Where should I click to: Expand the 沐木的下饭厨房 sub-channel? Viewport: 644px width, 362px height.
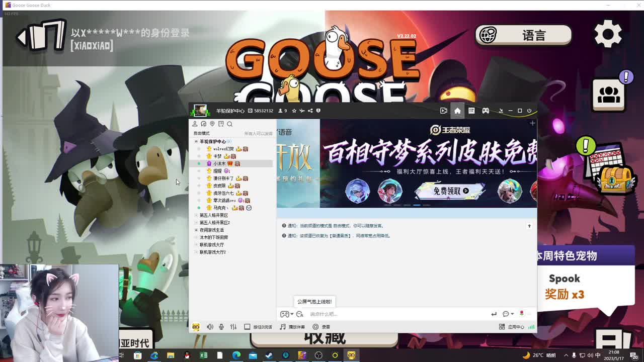196,237
